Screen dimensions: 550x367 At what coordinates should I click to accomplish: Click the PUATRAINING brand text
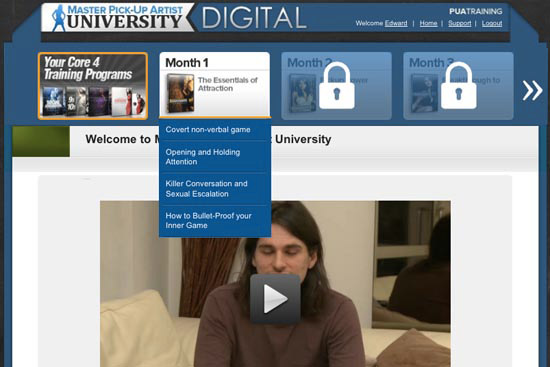(475, 12)
